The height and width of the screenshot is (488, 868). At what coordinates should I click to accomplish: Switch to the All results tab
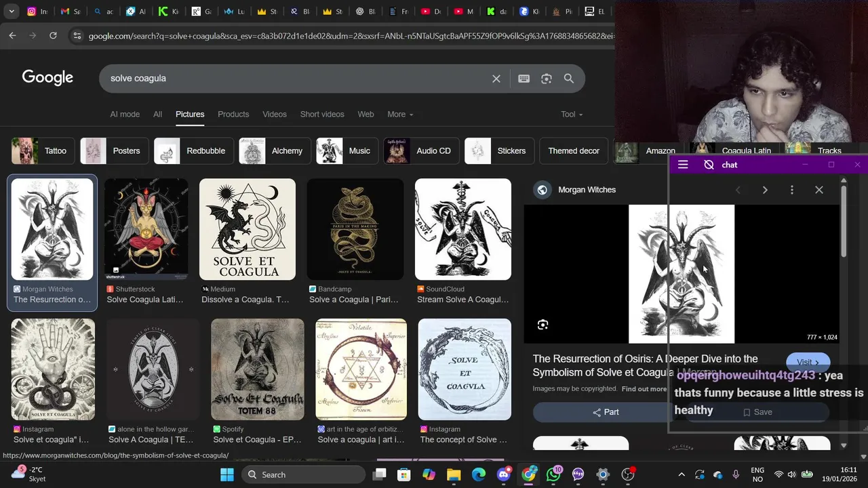157,114
